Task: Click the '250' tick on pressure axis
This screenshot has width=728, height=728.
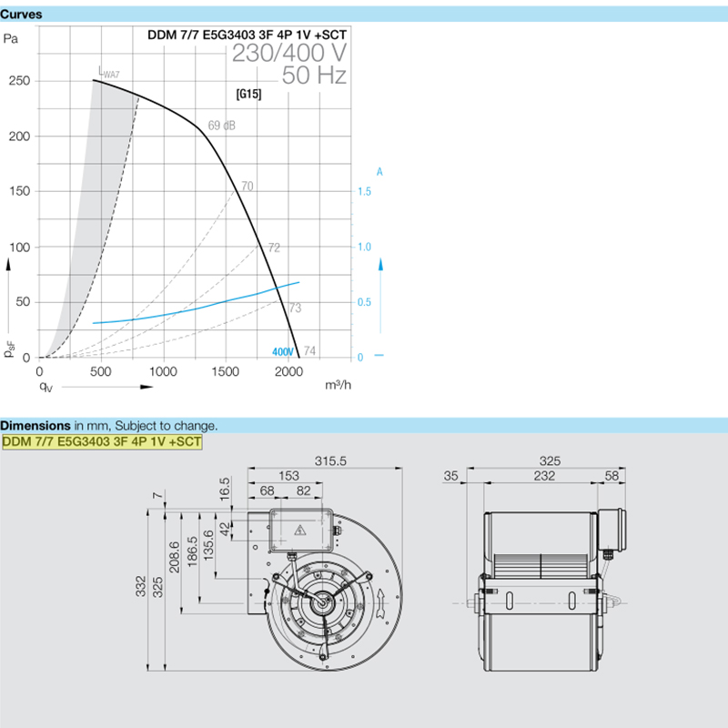Action: [x=19, y=81]
